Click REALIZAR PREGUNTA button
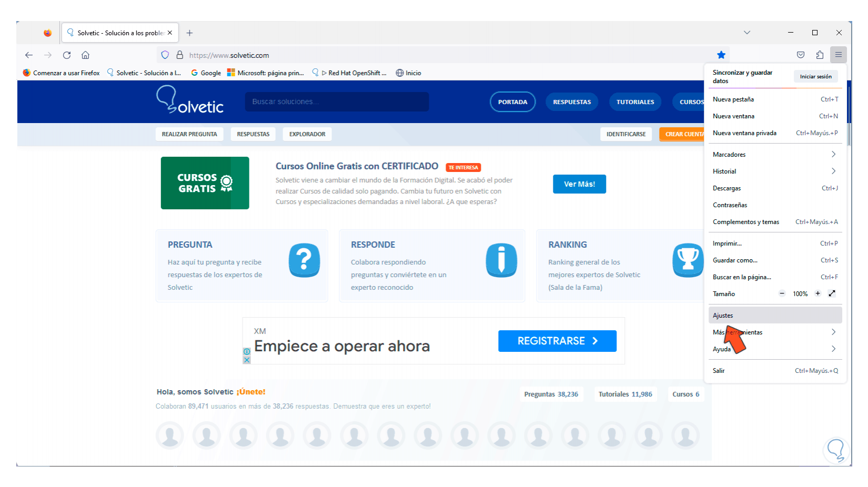868x487 pixels. tap(189, 134)
